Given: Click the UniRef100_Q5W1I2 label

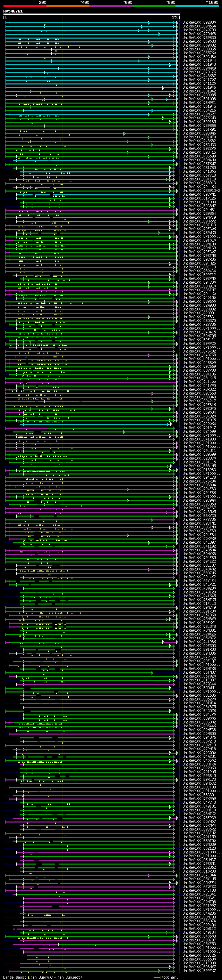Looking at the screenshot, I should [x=199, y=929].
